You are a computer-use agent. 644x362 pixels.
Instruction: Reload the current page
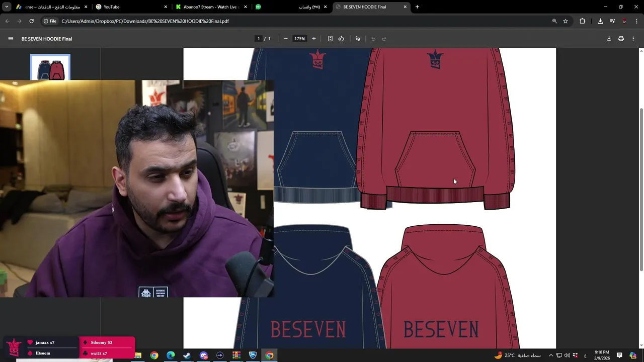pyautogui.click(x=31, y=21)
